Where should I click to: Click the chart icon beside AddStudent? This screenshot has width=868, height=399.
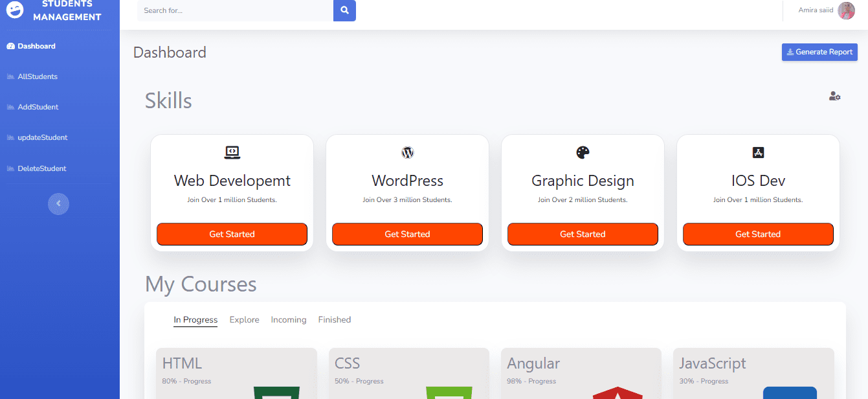pos(10,107)
